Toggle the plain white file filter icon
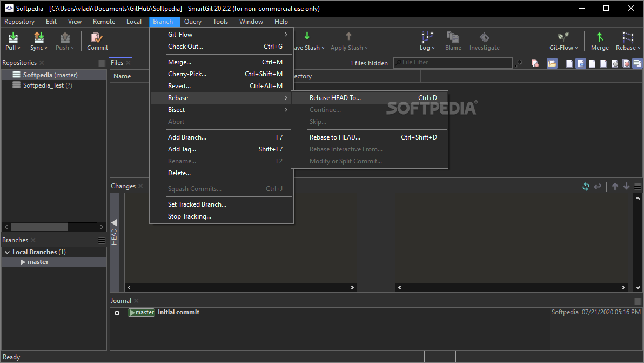Screen dimensions: 644x363 click(x=569, y=63)
